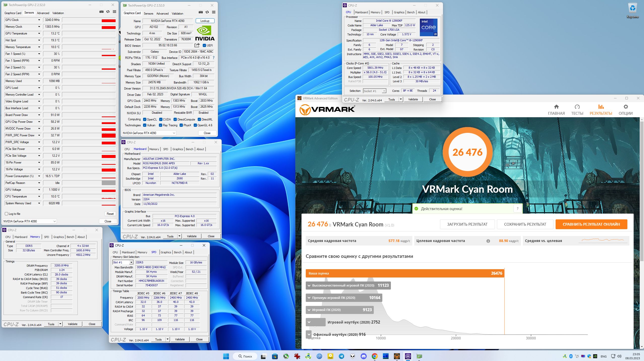This screenshot has width=644, height=361.
Task: Click СОХРАНИТЬ РЕЗУЛЬТАТ button
Action: (x=525, y=224)
